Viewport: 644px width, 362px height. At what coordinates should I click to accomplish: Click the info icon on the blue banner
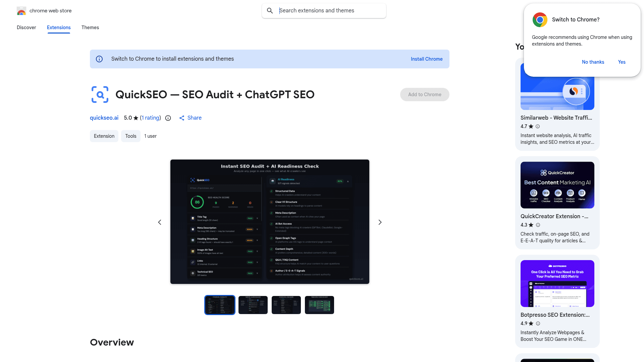99,59
